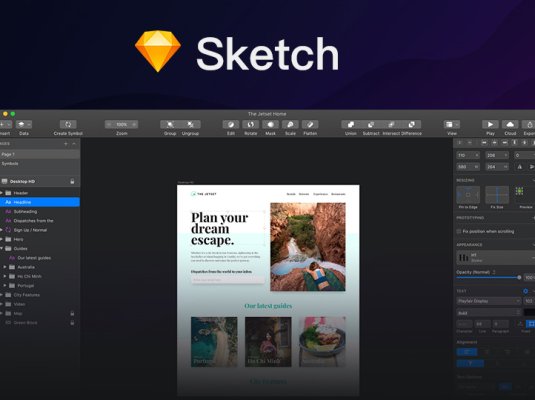Click the Play preview icon
Image resolution: width=535 pixels, height=400 pixels.
tap(490, 124)
